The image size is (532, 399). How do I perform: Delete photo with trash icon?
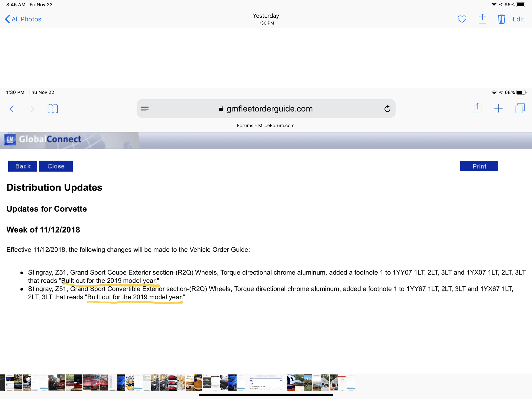[501, 19]
